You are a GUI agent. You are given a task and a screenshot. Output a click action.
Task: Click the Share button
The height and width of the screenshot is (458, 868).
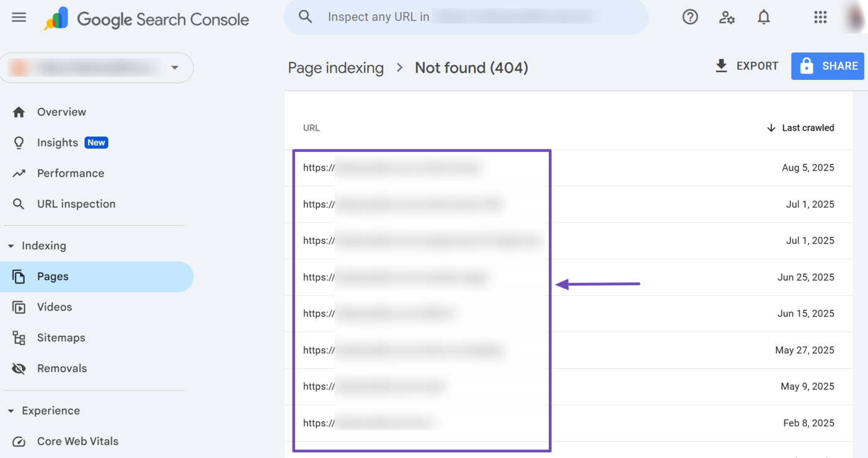click(x=827, y=66)
